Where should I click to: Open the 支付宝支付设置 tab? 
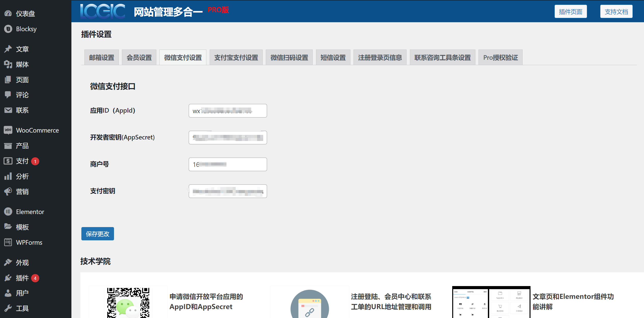[236, 57]
